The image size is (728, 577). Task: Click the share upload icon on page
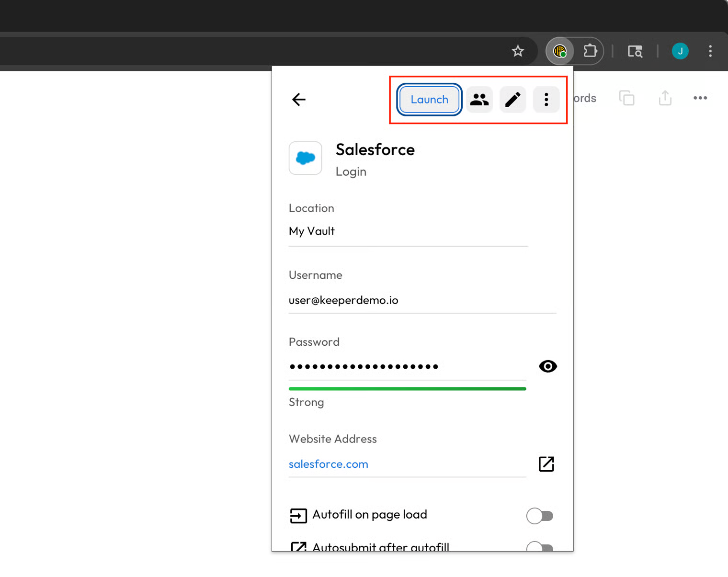coord(665,98)
